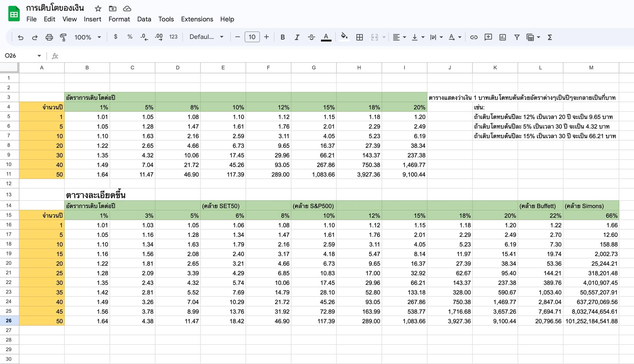Toggle bold formatting
Screen dimensions: 634x364
tap(282, 37)
